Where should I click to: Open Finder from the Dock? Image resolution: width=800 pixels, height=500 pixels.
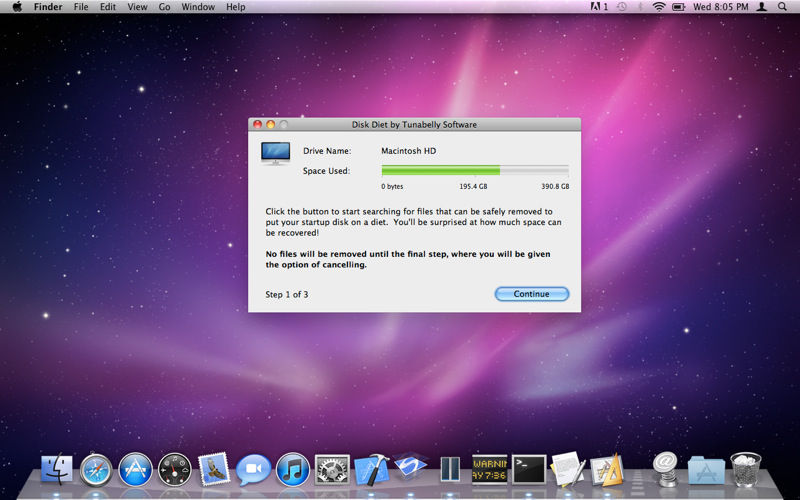57,469
